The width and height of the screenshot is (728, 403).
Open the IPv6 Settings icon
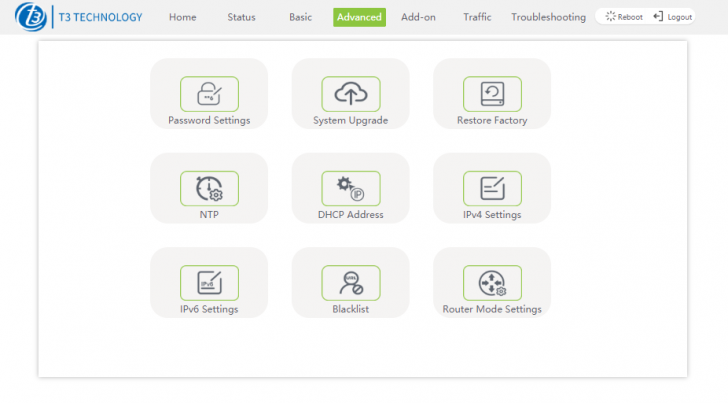point(209,283)
